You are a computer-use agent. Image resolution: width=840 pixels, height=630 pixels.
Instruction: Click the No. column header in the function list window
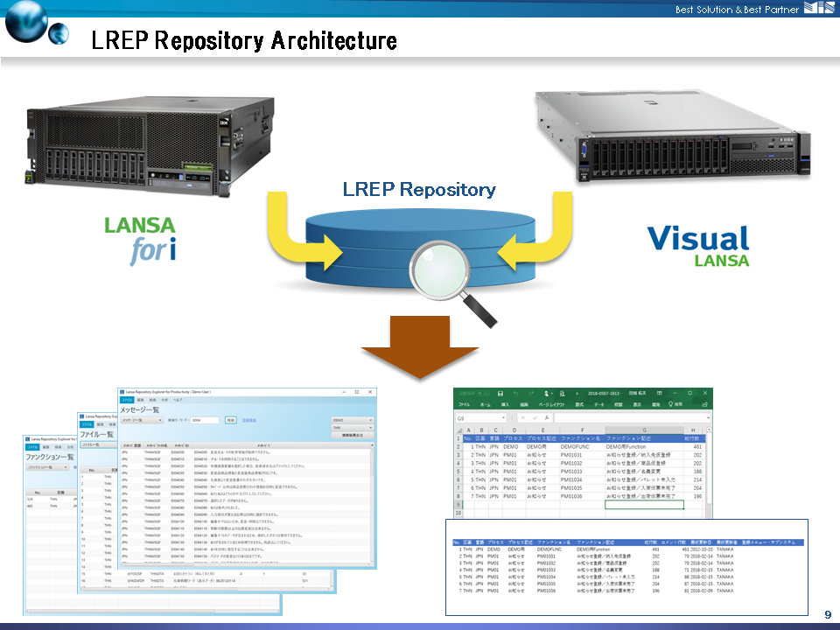pos(38,493)
